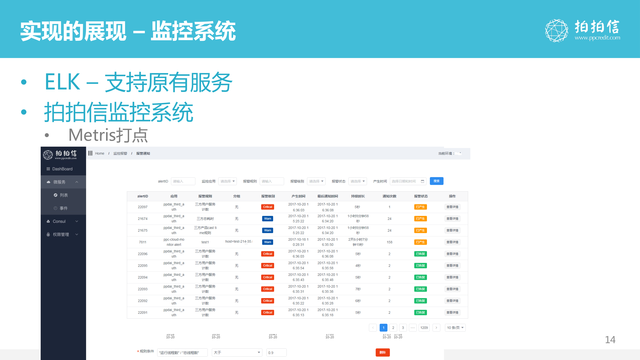Click the Home breadcrumb link
The width and height of the screenshot is (640, 360).
100,153
